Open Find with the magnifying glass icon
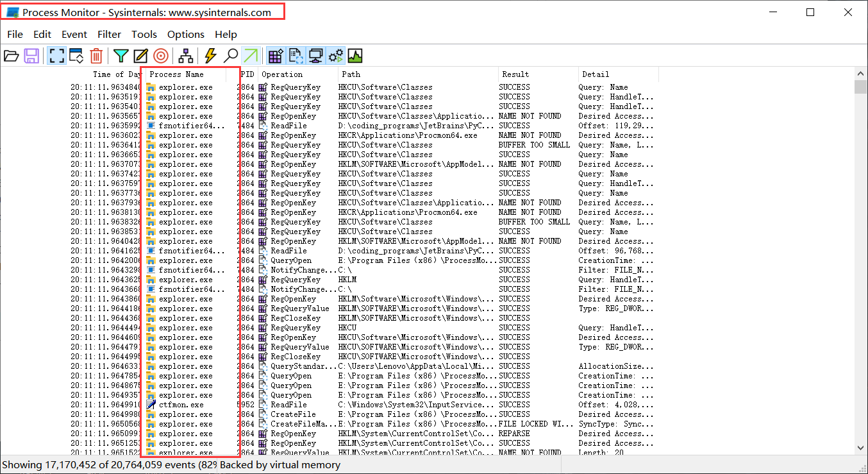The height and width of the screenshot is (474, 868). coord(231,56)
